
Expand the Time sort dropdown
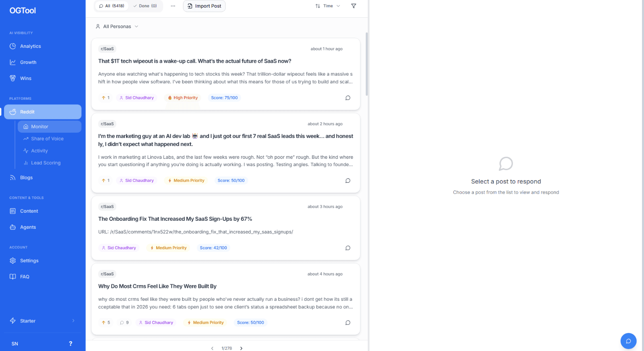click(328, 6)
